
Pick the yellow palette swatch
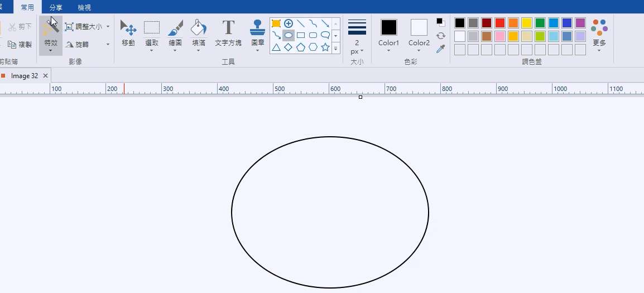coord(527,23)
